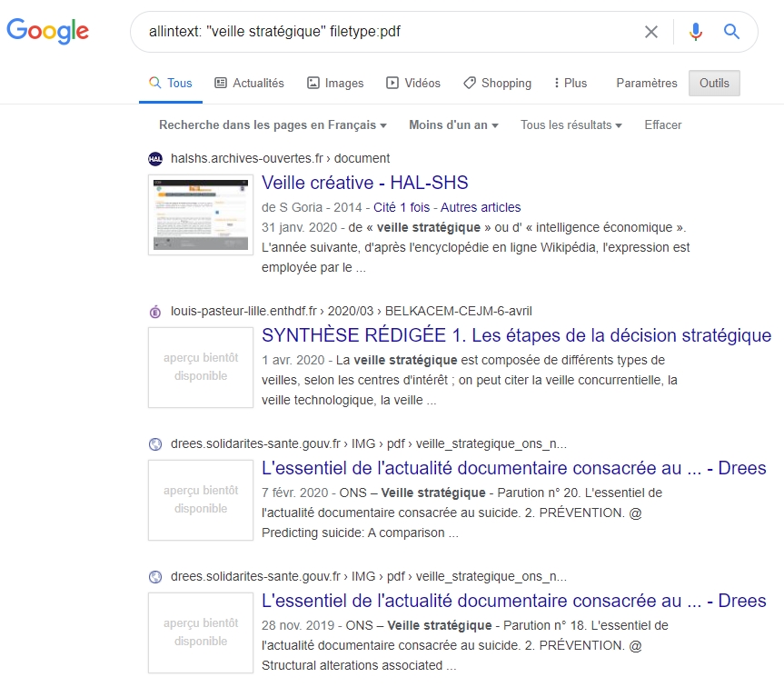This screenshot has height=687, width=784.
Task: Click the Tous tab magnifier icon
Action: tap(155, 83)
